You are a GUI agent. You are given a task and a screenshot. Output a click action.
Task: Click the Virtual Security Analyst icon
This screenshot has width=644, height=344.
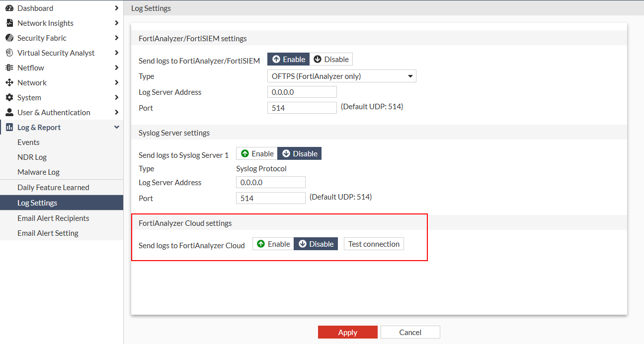click(9, 53)
